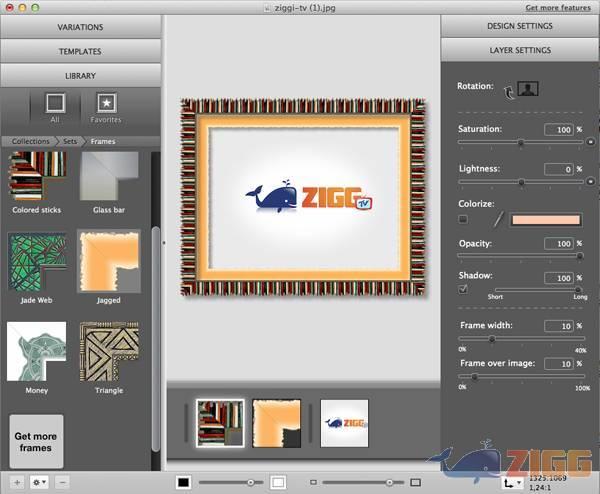Click the plus add button at bottom left
The height and width of the screenshot is (494, 600).
click(x=17, y=482)
